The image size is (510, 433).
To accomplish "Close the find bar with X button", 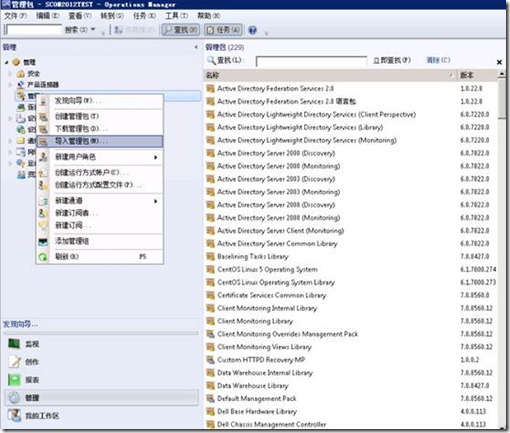I will pos(499,62).
